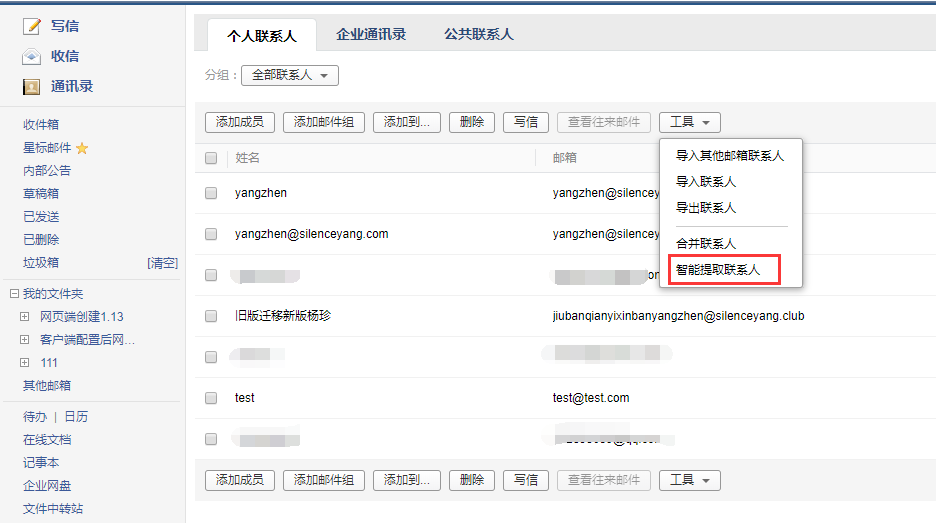Click the top 添加成员 button
The height and width of the screenshot is (523, 936).
[239, 122]
